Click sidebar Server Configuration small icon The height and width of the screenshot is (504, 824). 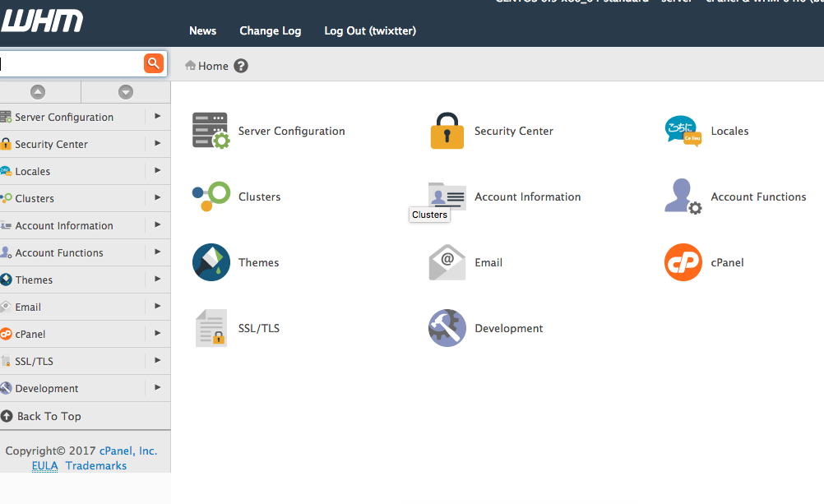point(6,117)
